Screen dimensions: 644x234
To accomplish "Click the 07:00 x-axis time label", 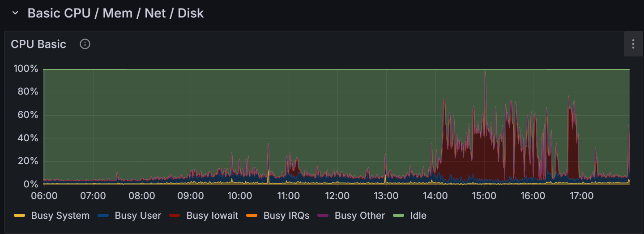I will point(93,196).
